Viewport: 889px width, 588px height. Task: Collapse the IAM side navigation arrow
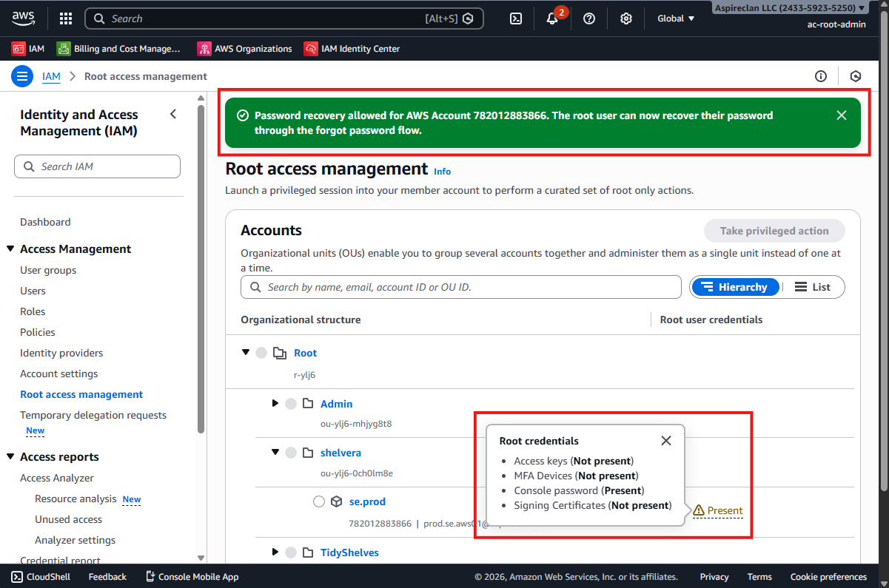pos(173,114)
